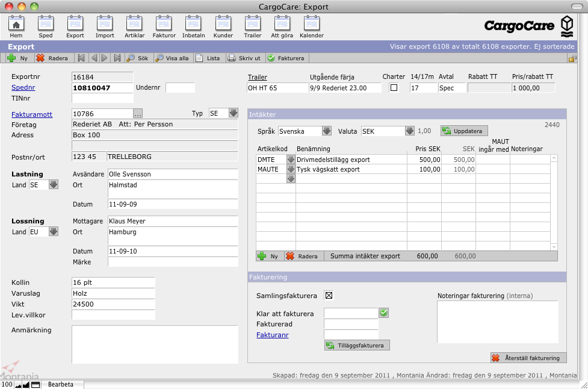
Task: Click the Fakturera toolbar button
Action: pos(286,58)
